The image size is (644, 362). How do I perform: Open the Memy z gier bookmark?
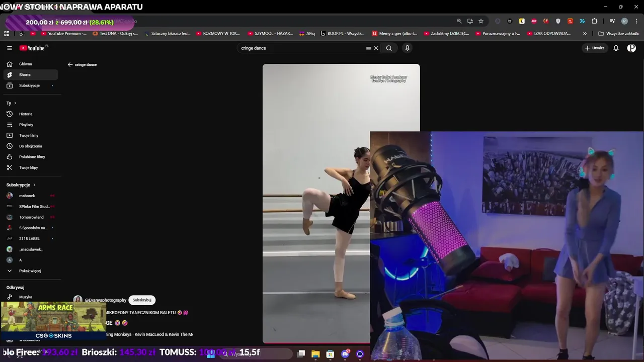point(394,34)
